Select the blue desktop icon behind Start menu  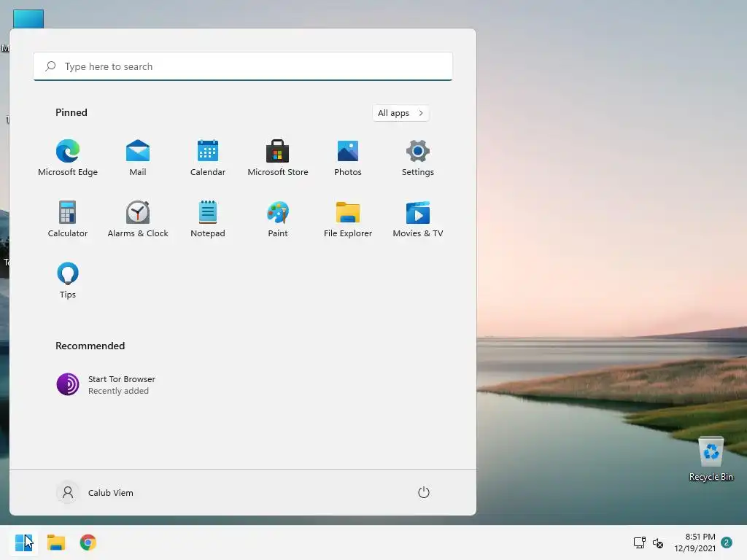(28, 19)
